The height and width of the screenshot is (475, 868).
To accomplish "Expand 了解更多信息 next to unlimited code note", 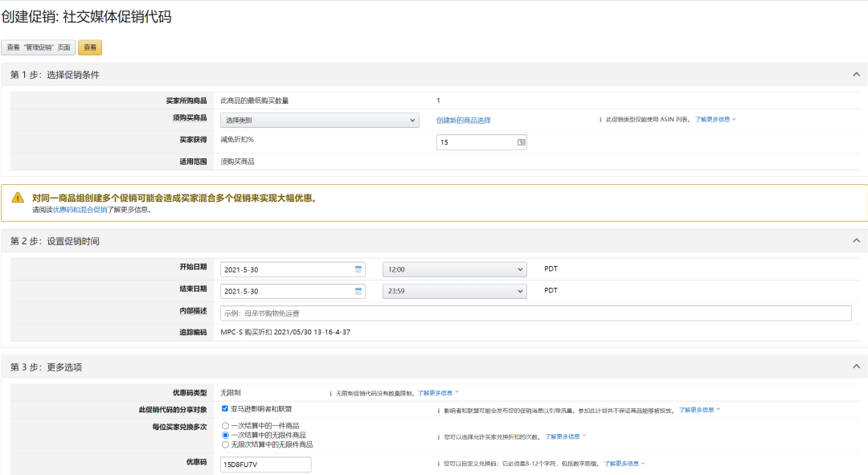I will pos(437,393).
